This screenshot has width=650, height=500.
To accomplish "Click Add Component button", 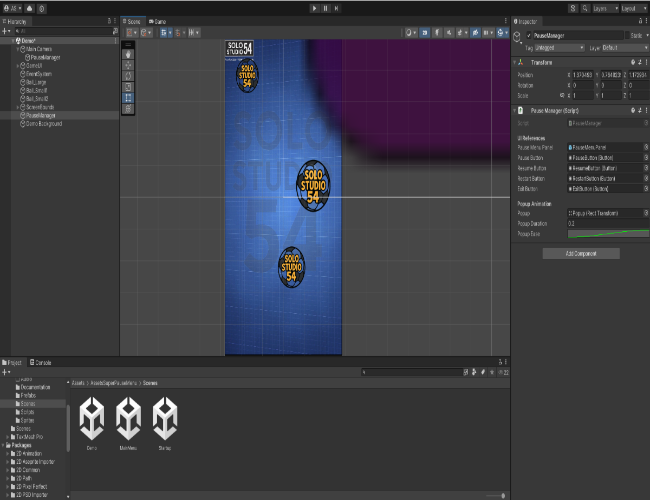I will pyautogui.click(x=581, y=253).
